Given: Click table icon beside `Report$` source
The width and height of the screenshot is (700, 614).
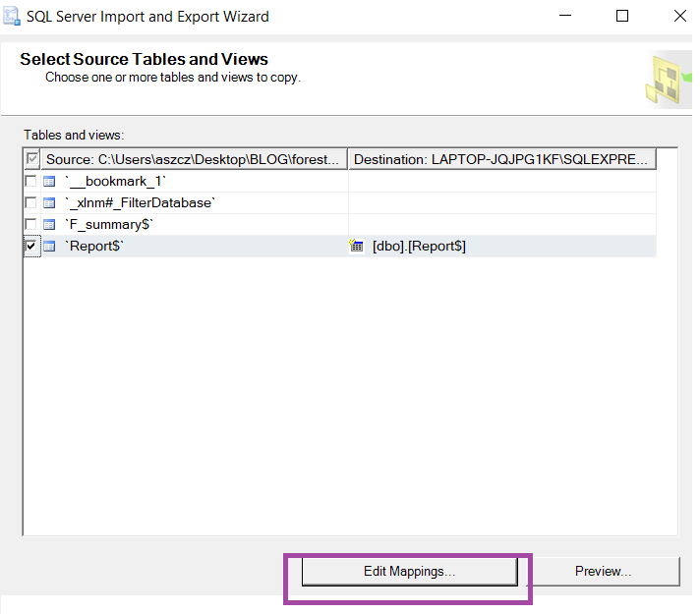Looking at the screenshot, I should coord(49,246).
